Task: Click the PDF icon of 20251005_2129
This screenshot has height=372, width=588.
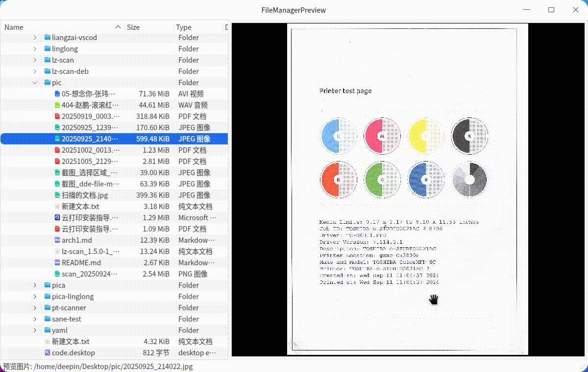Action: 57,162
